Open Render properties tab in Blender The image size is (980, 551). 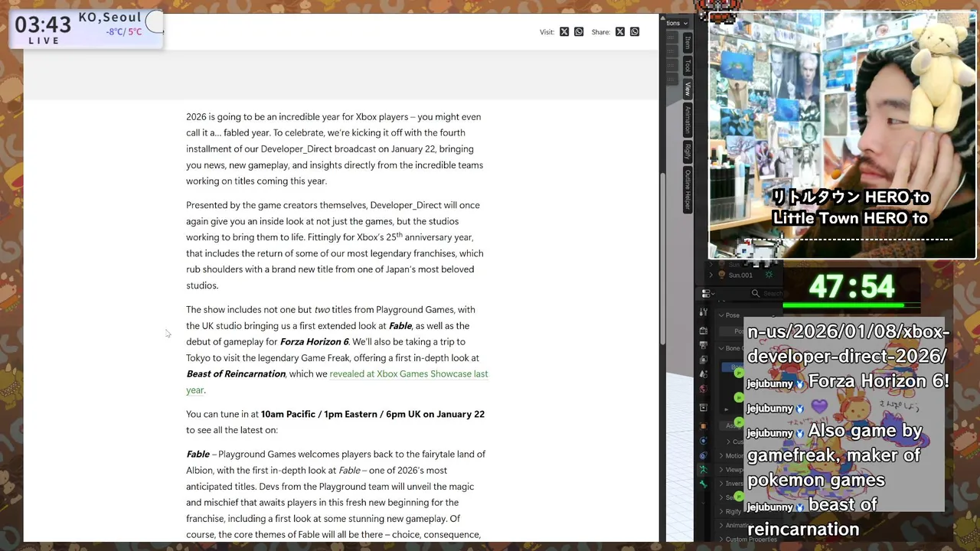point(704,330)
